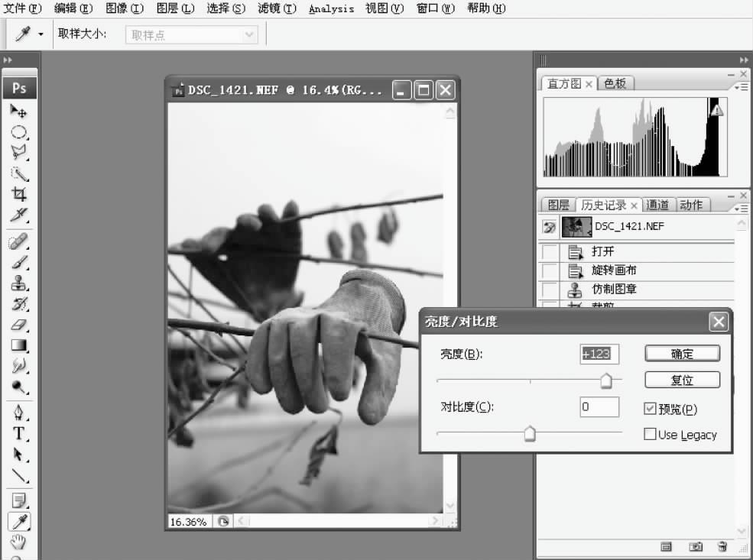Click the 对比度 value input field
The height and width of the screenshot is (560, 753).
pyautogui.click(x=599, y=407)
